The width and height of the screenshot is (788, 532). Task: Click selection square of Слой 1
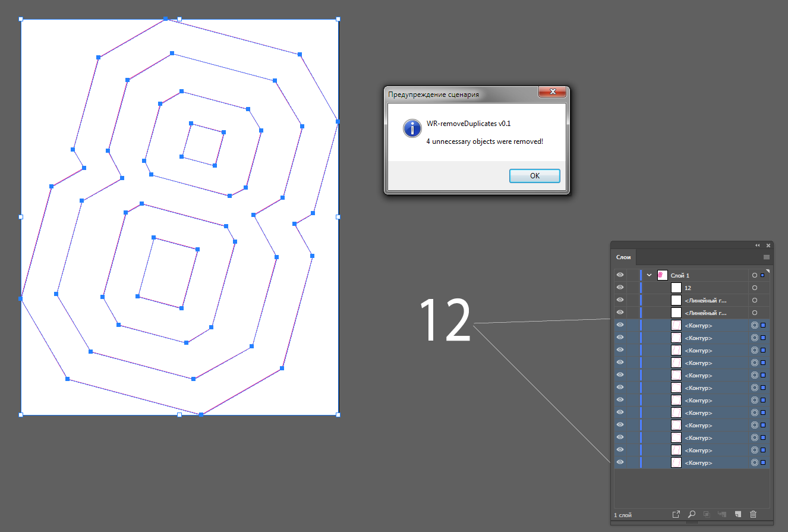point(762,275)
